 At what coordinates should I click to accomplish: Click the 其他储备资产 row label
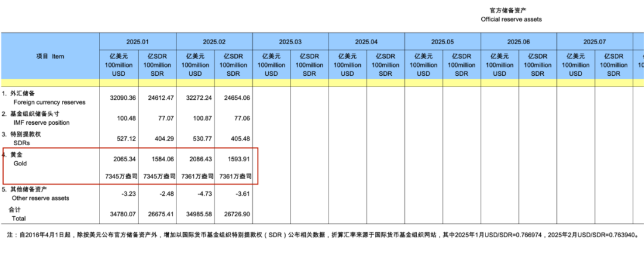[x=28, y=189]
